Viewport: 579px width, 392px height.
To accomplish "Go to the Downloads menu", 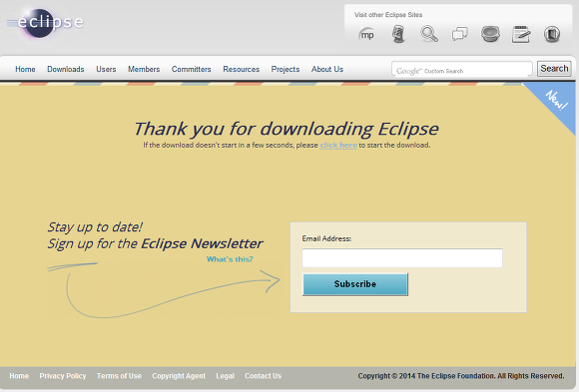I will pos(66,70).
